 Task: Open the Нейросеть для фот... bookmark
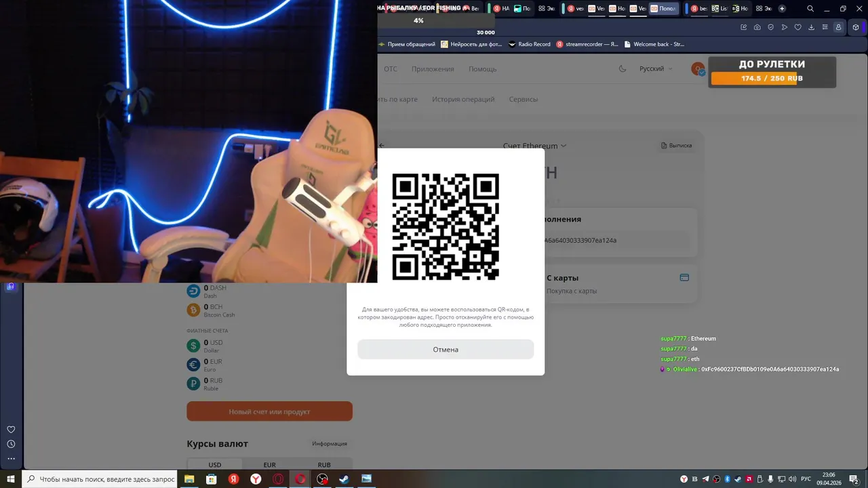point(472,44)
